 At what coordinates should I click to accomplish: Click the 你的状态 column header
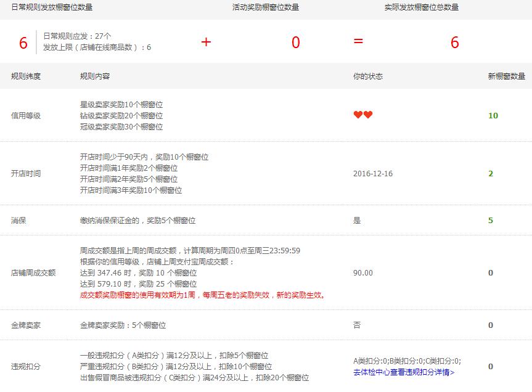point(368,76)
